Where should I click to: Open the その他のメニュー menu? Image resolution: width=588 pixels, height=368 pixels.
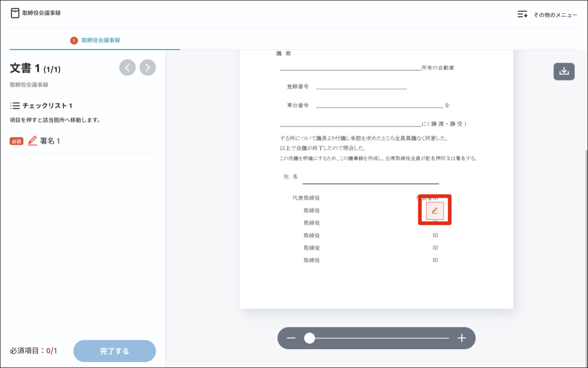(547, 15)
